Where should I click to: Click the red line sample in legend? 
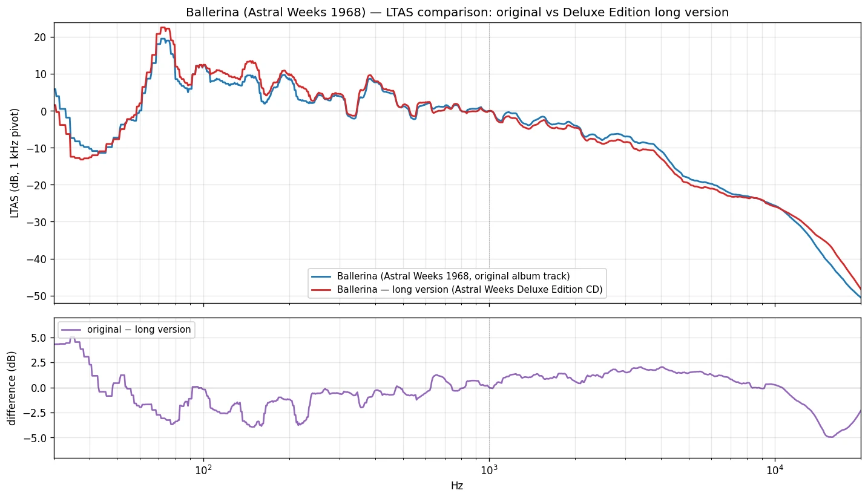pyautogui.click(x=321, y=290)
